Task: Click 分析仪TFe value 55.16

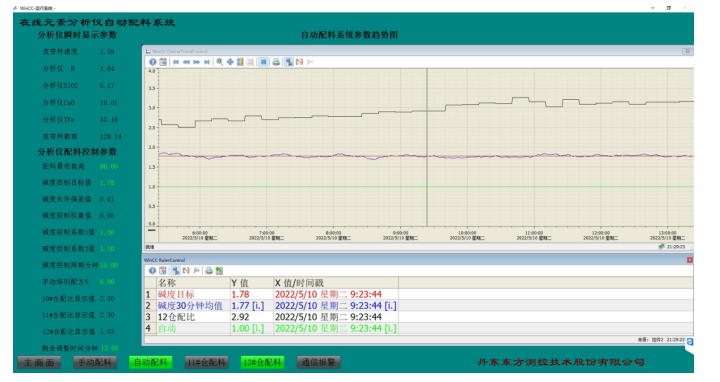Action: (x=109, y=119)
